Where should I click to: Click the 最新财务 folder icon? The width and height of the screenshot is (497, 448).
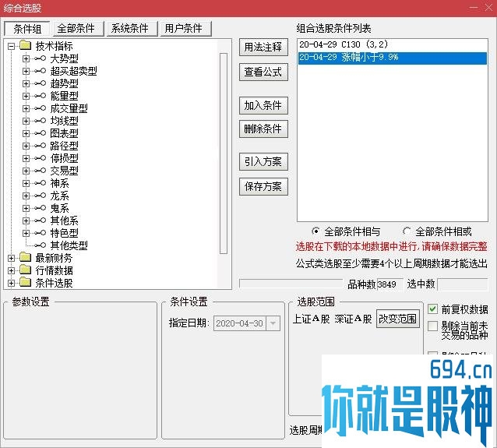click(x=26, y=257)
